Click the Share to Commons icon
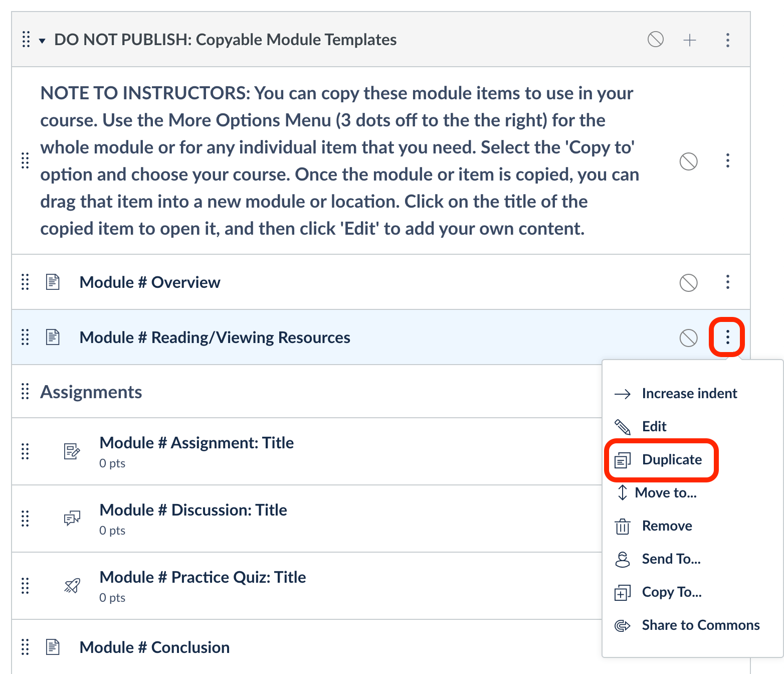The height and width of the screenshot is (674, 784). coord(622,625)
